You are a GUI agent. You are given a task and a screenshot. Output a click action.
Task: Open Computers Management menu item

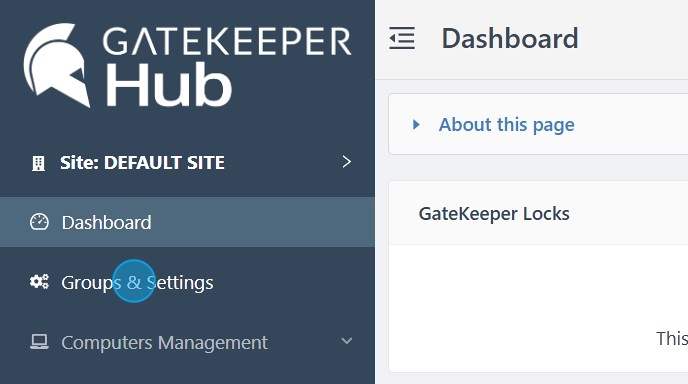[187, 342]
